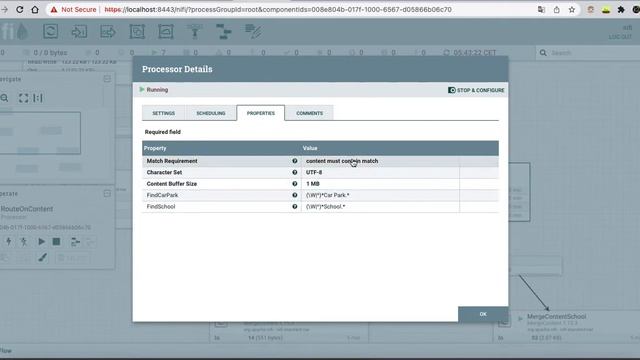Screen dimensions: 640x360
Task: Add a Funnel from the toolbar
Action: pyautogui.click(x=195, y=31)
